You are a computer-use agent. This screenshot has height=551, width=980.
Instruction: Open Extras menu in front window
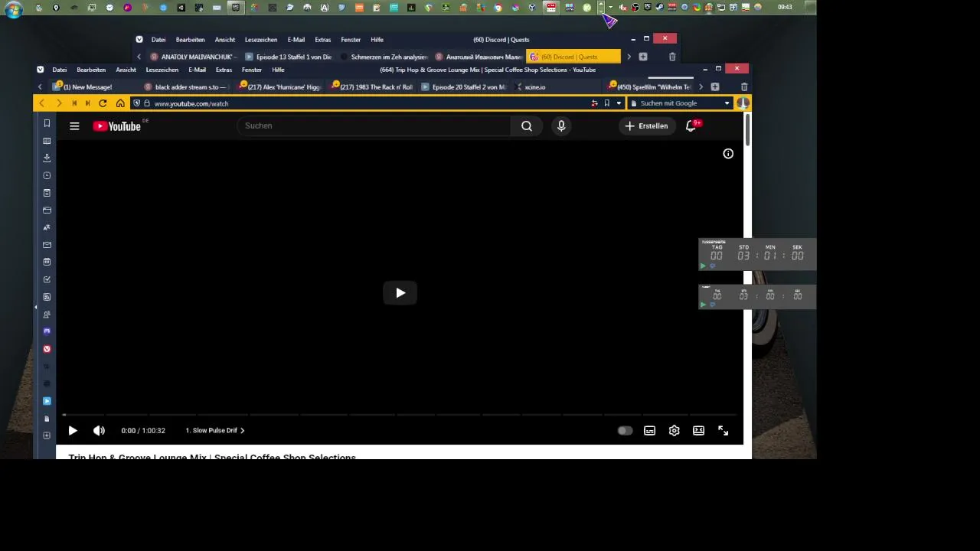click(x=224, y=70)
